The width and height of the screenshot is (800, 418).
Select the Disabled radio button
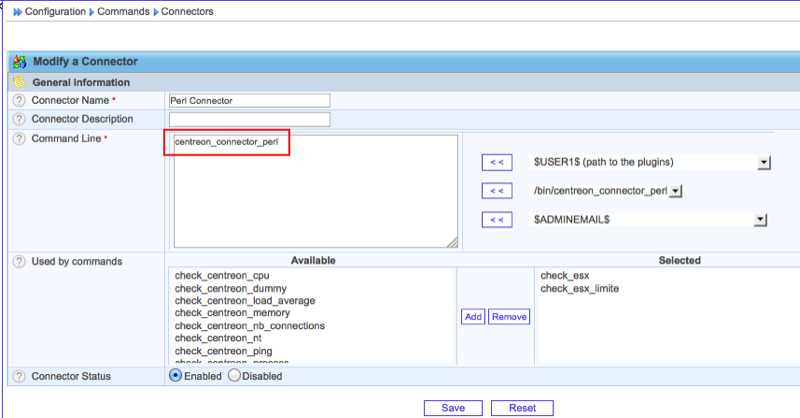(x=235, y=376)
